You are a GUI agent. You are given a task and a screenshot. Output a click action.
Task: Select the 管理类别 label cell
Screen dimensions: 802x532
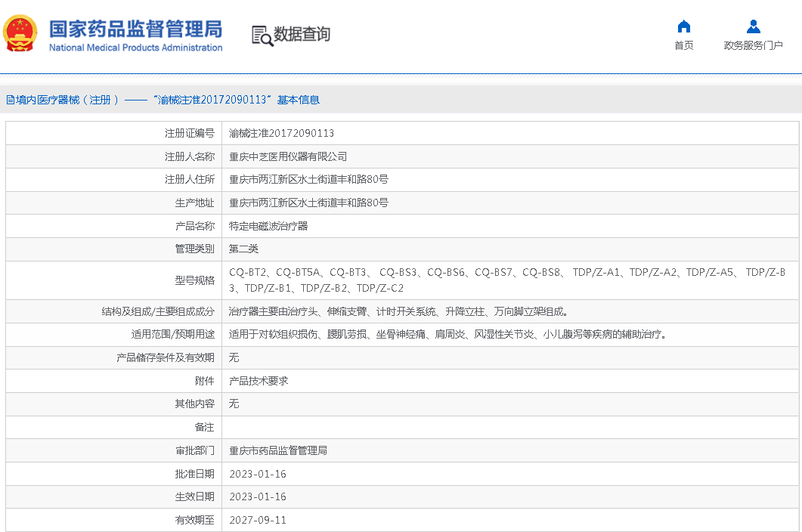tap(113, 249)
